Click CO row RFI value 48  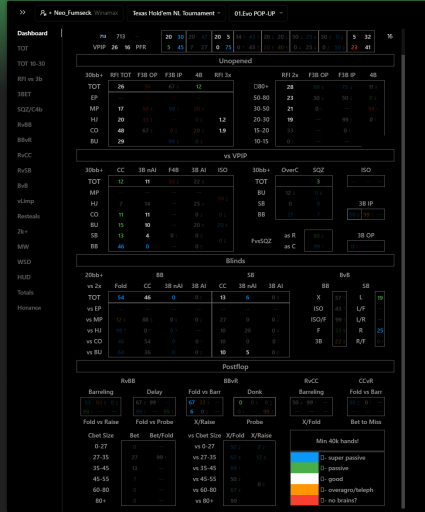coord(121,131)
